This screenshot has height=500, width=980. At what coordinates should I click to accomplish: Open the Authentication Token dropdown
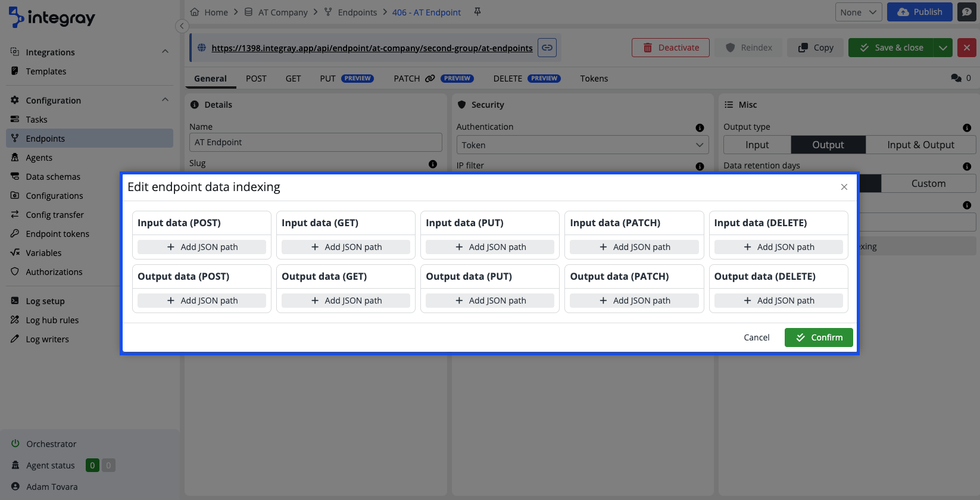click(x=582, y=145)
